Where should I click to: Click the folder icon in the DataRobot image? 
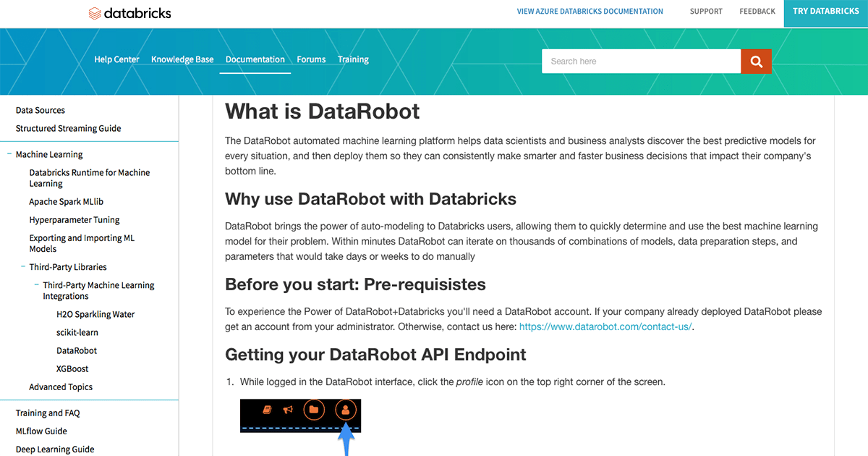[314, 410]
